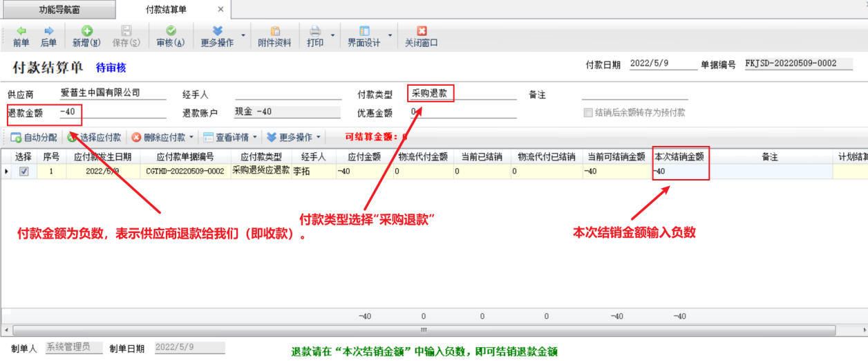Image resolution: width=868 pixels, height=361 pixels.
Task: Click the 本次结销金额 cell in row 1
Action: pyautogui.click(x=680, y=172)
